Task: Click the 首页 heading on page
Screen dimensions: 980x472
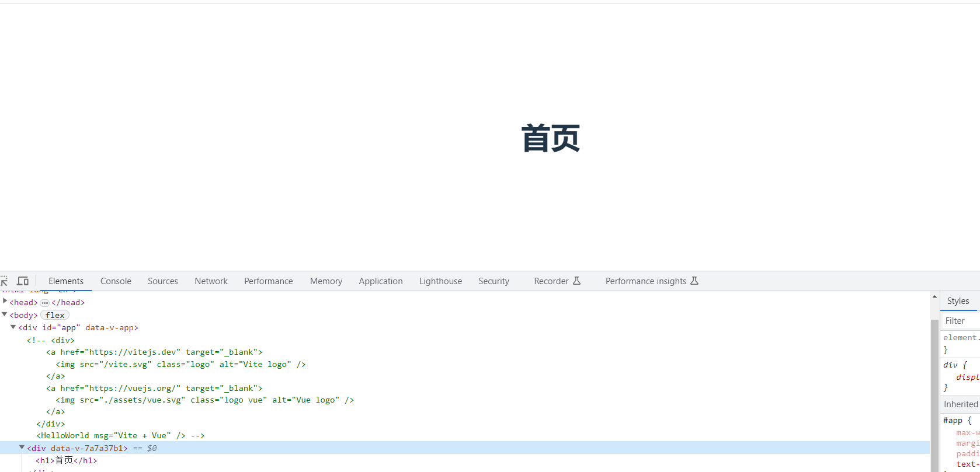Action: click(x=551, y=138)
